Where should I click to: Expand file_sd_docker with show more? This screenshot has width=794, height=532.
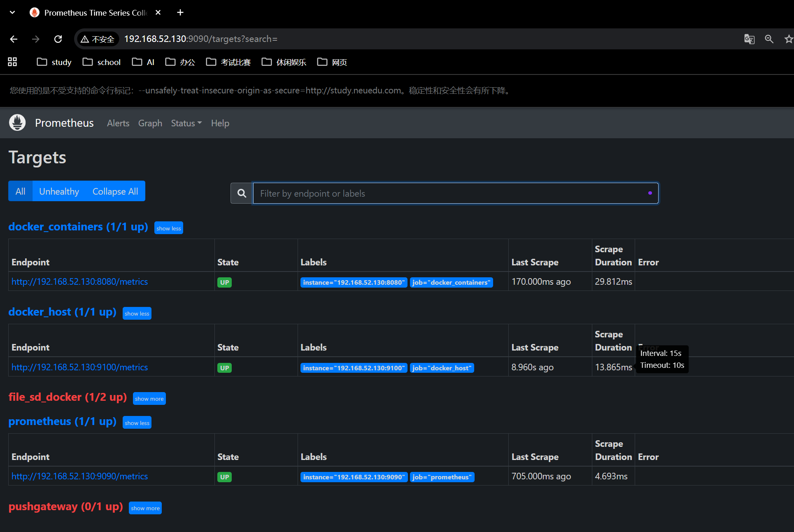[x=149, y=399]
